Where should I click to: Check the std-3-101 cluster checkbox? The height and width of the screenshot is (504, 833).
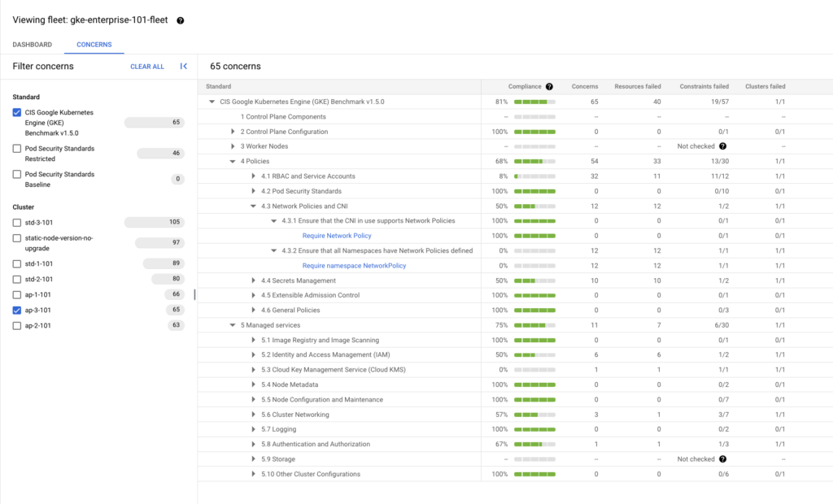(17, 223)
